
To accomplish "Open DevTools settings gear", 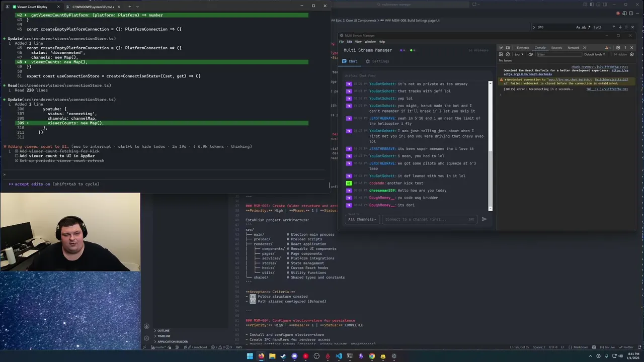I will click(x=618, y=48).
